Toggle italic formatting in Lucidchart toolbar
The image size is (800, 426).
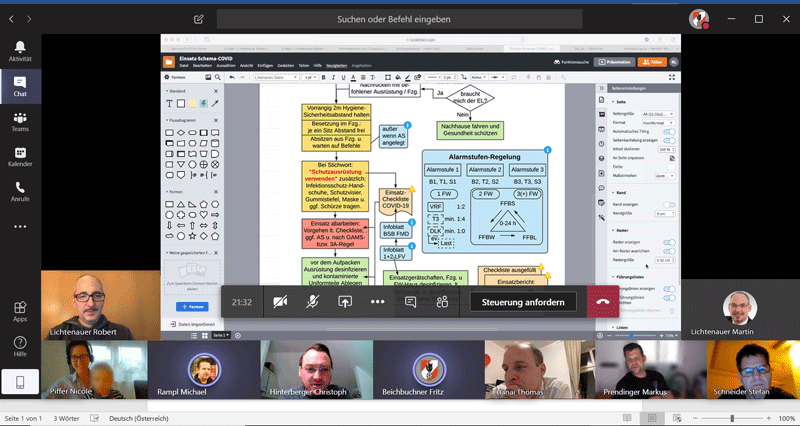tap(333, 78)
